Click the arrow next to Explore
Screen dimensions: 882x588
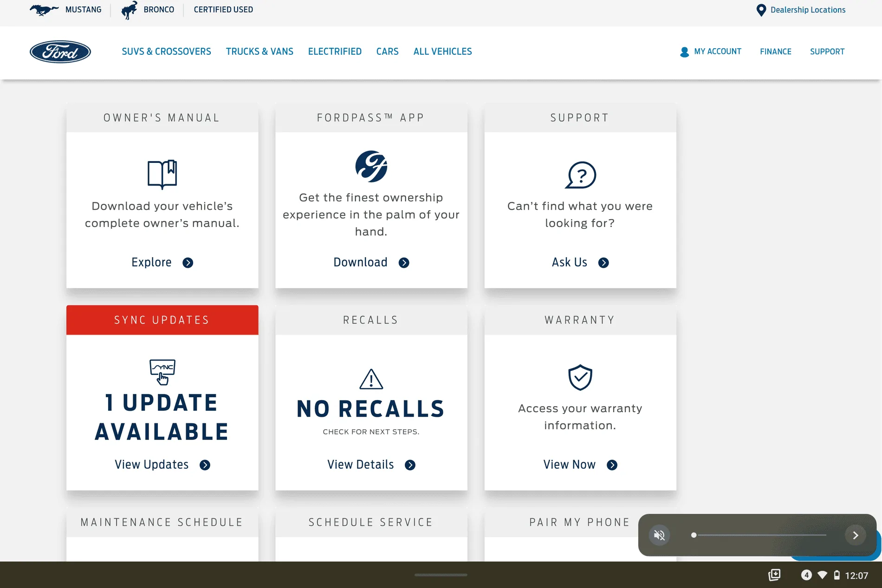click(188, 263)
